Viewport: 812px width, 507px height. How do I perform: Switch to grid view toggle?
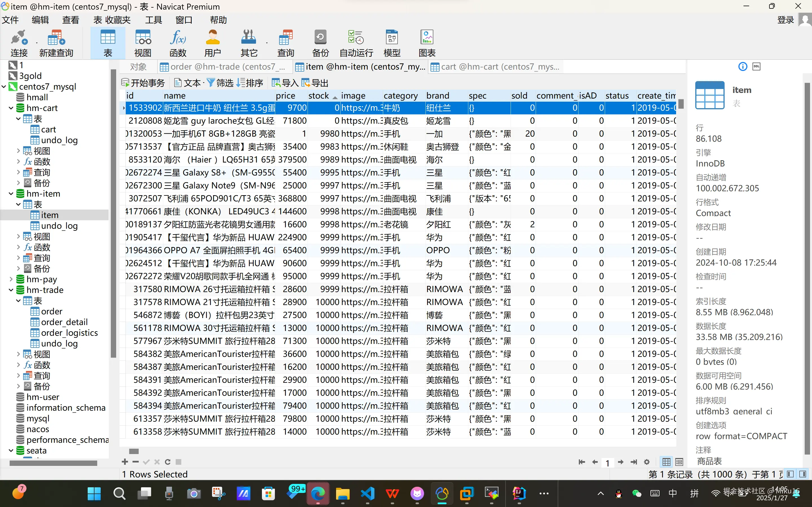(667, 462)
